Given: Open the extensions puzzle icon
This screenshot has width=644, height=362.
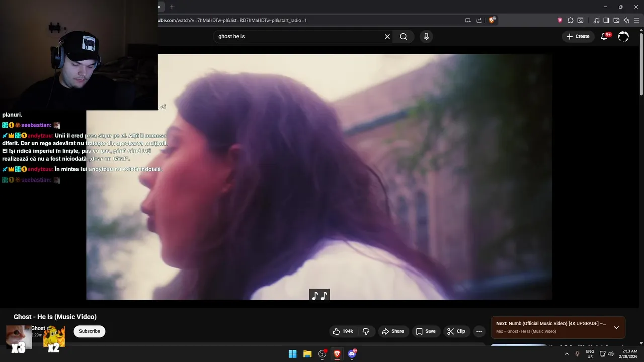Looking at the screenshot, I should pyautogui.click(x=570, y=20).
